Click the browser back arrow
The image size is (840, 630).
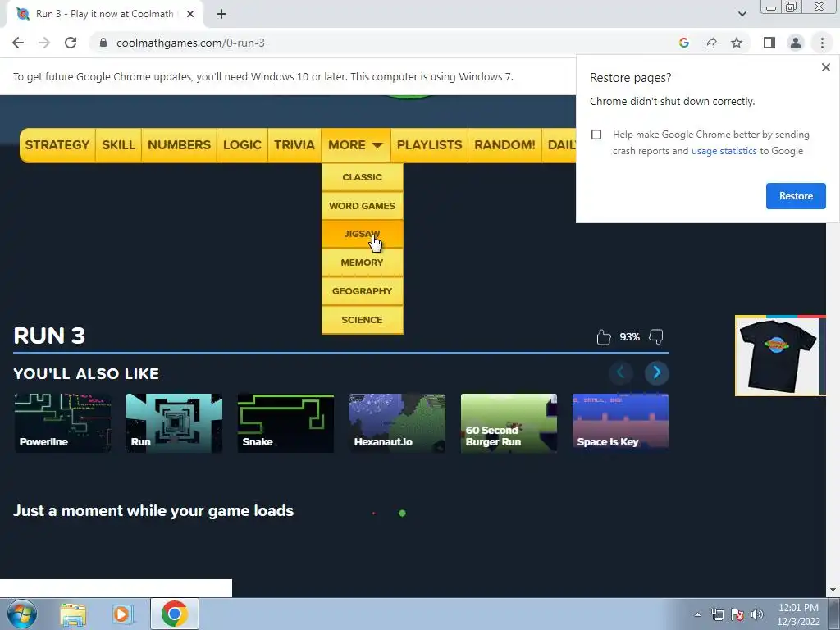coord(18,43)
